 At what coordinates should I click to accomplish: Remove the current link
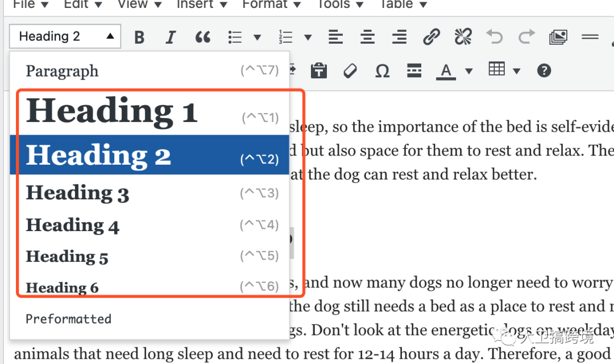[x=463, y=36]
